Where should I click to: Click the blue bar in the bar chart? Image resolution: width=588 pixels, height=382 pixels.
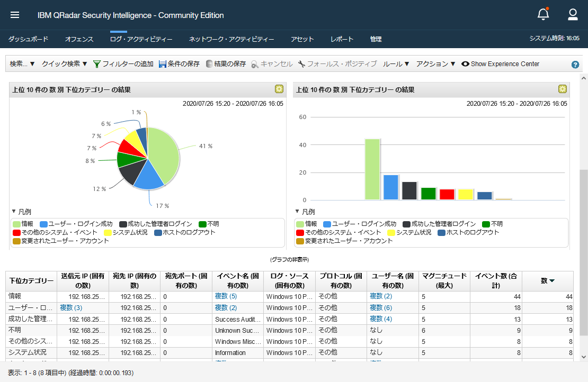tap(391, 187)
